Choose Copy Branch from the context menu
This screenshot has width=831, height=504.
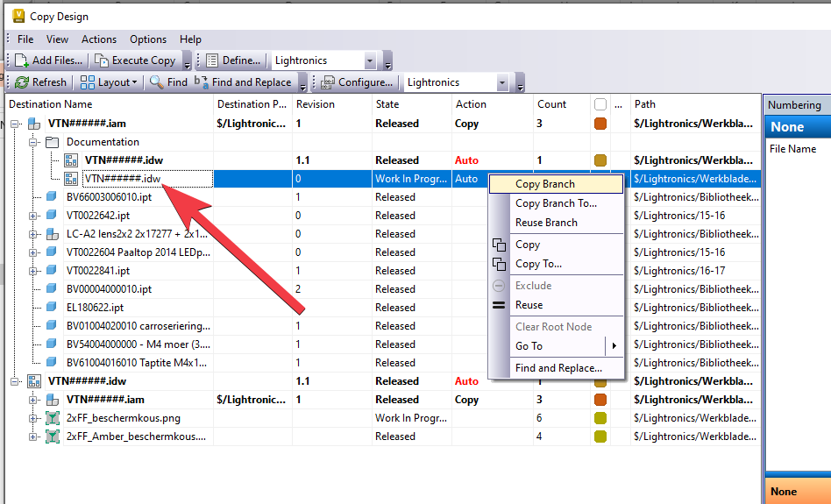click(x=556, y=184)
